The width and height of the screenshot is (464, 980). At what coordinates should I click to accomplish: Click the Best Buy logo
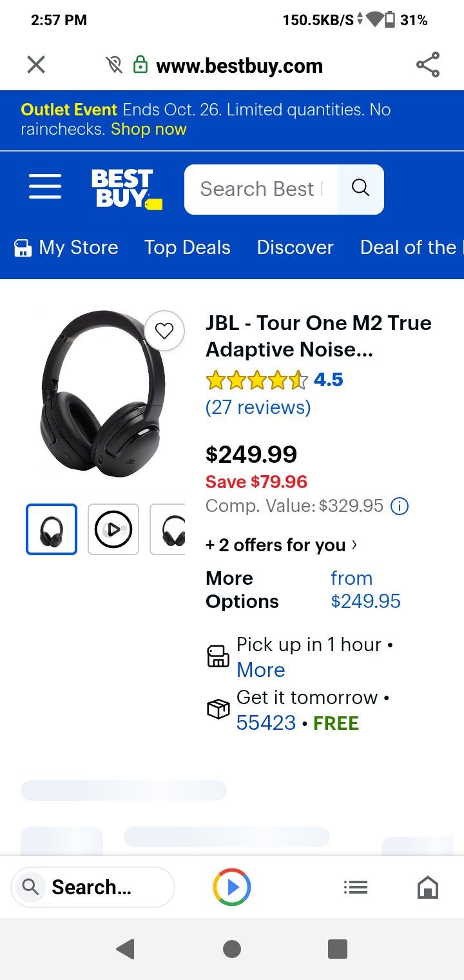click(x=126, y=188)
